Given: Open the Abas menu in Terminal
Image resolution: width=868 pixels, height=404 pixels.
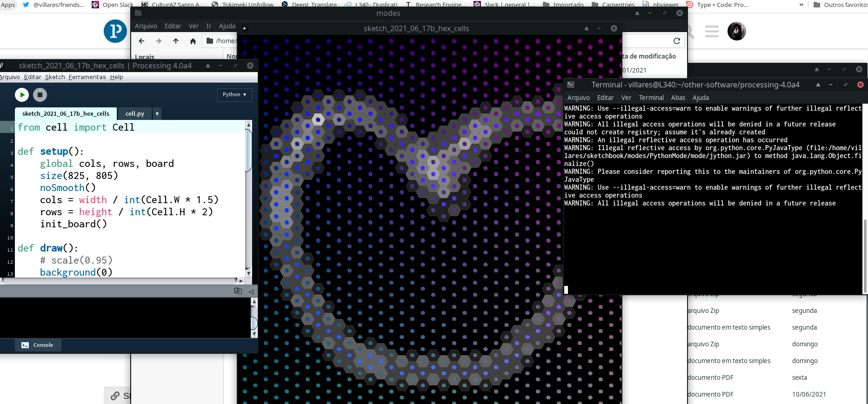Looking at the screenshot, I should (x=678, y=98).
